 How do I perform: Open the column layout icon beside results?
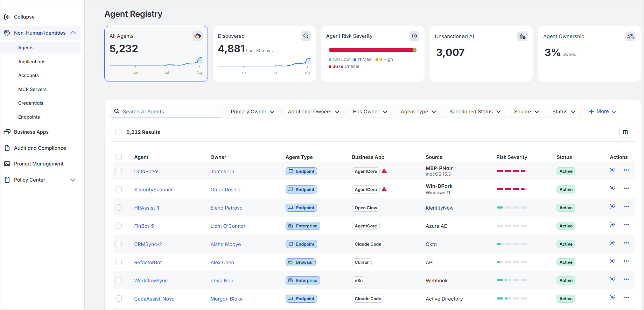point(625,132)
